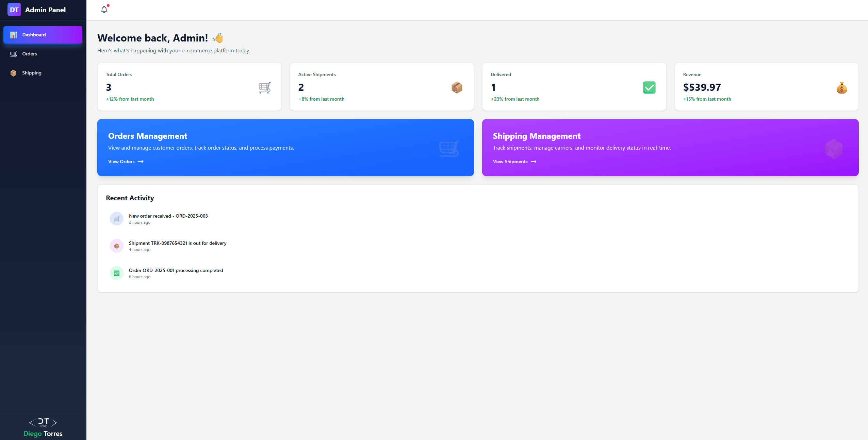
Task: Click the package icon on Active Shipments card
Action: [457, 87]
